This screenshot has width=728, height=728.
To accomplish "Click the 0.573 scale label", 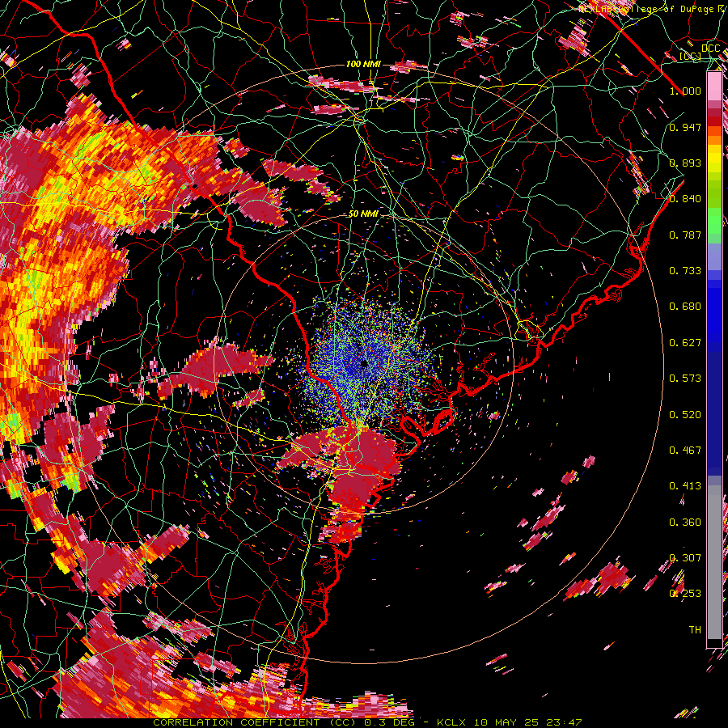I will (685, 379).
